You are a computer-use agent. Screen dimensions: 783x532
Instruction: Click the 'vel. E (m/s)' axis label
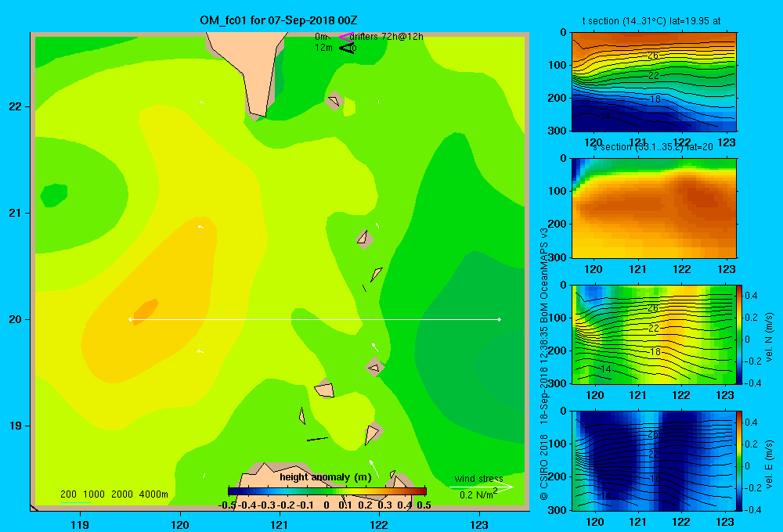pos(769,463)
